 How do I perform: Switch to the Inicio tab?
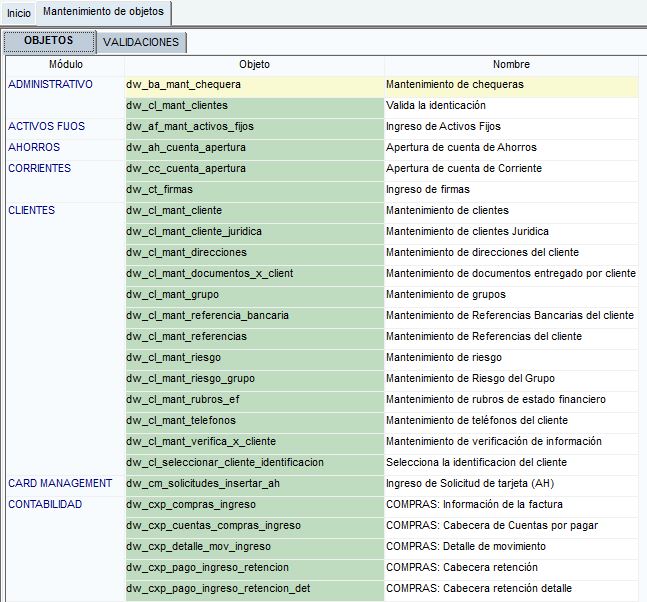pos(19,13)
